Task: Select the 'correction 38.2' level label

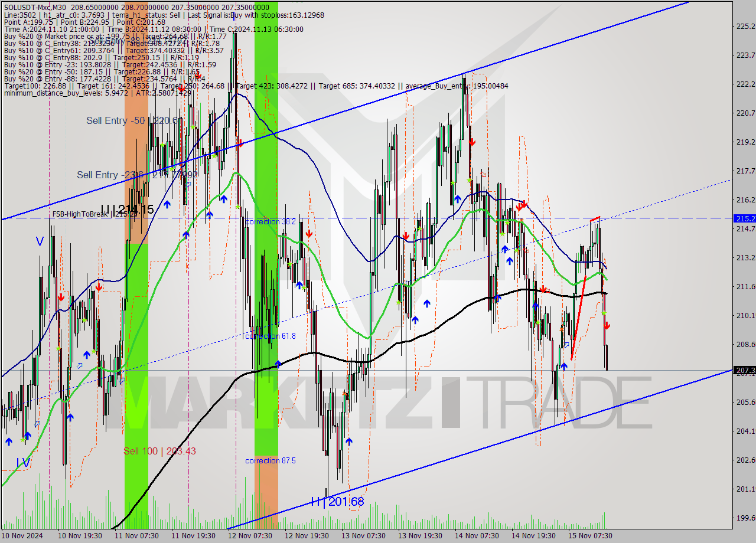Action: [x=271, y=221]
